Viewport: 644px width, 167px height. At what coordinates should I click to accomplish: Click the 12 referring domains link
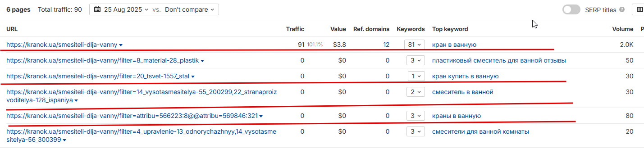tap(386, 45)
